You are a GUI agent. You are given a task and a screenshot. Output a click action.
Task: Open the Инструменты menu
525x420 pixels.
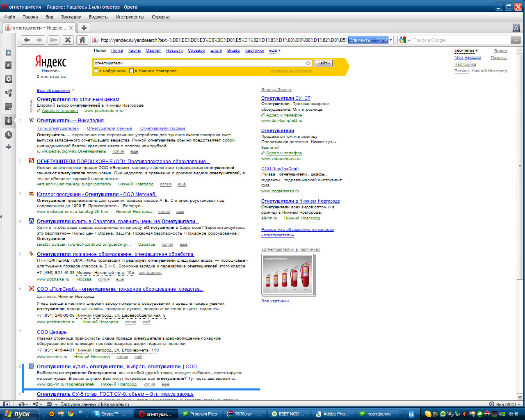(130, 17)
